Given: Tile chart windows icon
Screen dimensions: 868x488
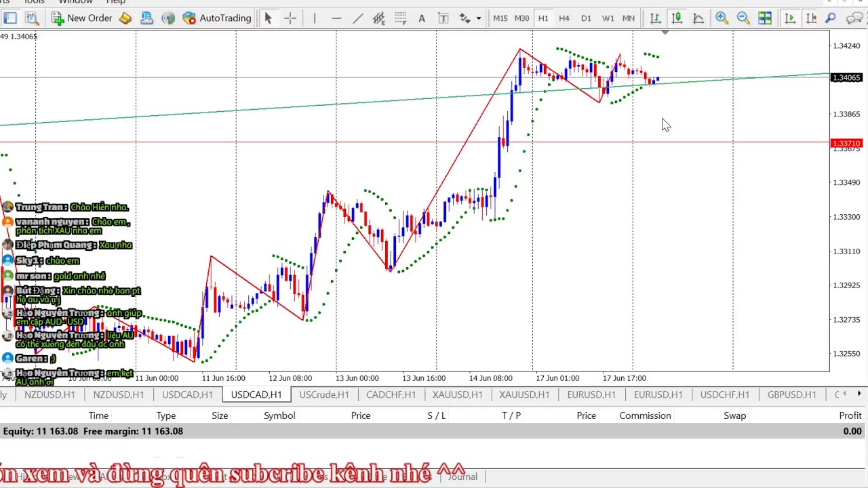Looking at the screenshot, I should (765, 18).
